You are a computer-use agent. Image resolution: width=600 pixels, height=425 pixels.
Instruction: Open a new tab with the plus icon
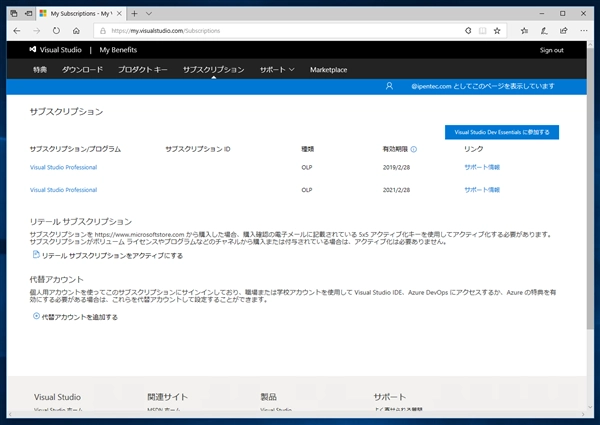click(134, 13)
